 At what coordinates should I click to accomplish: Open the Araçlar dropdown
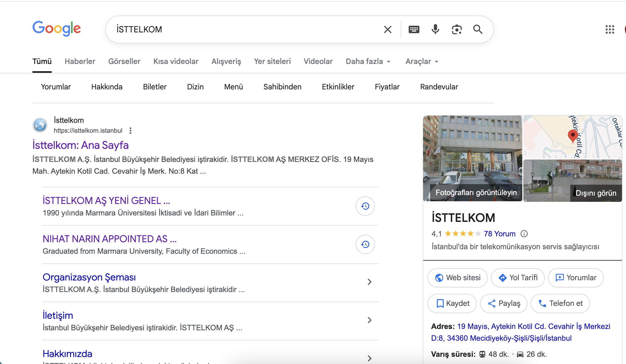(422, 62)
